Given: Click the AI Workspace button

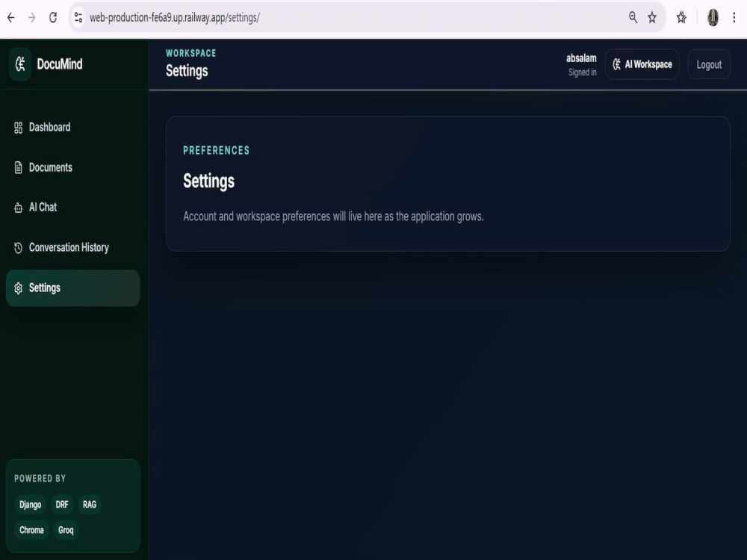Looking at the screenshot, I should pyautogui.click(x=642, y=64).
